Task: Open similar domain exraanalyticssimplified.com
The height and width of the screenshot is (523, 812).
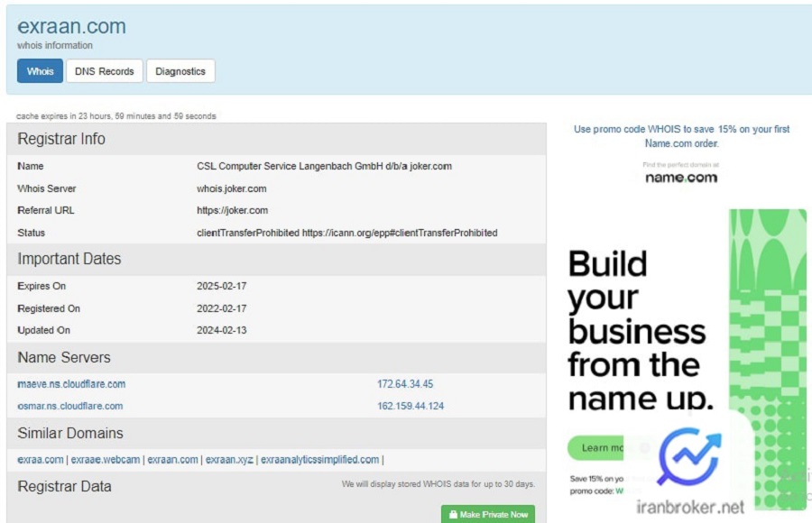Action: click(x=319, y=460)
